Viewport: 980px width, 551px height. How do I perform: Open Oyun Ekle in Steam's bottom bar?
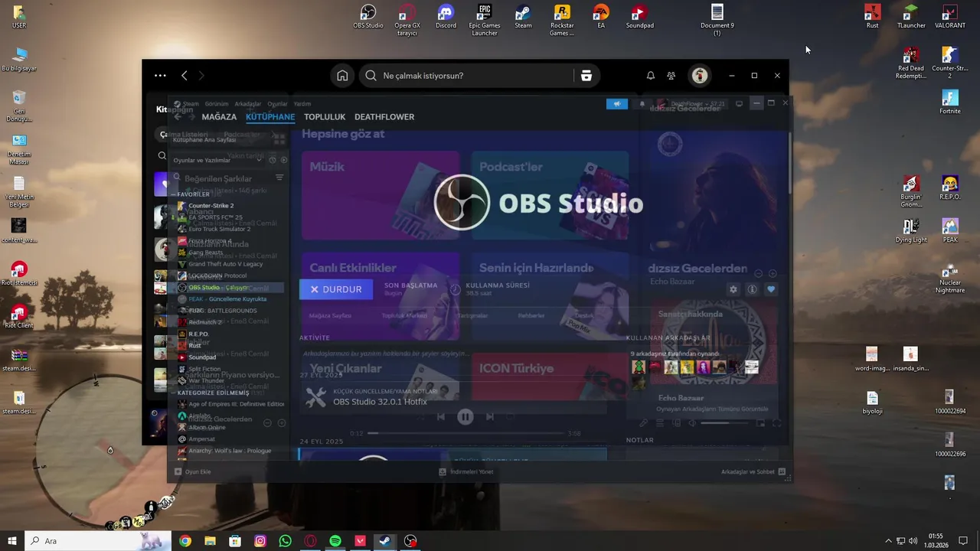(193, 472)
